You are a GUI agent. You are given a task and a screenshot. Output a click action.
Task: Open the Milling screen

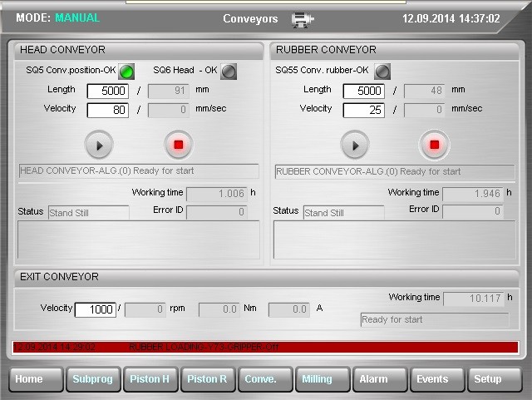pyautogui.click(x=323, y=379)
